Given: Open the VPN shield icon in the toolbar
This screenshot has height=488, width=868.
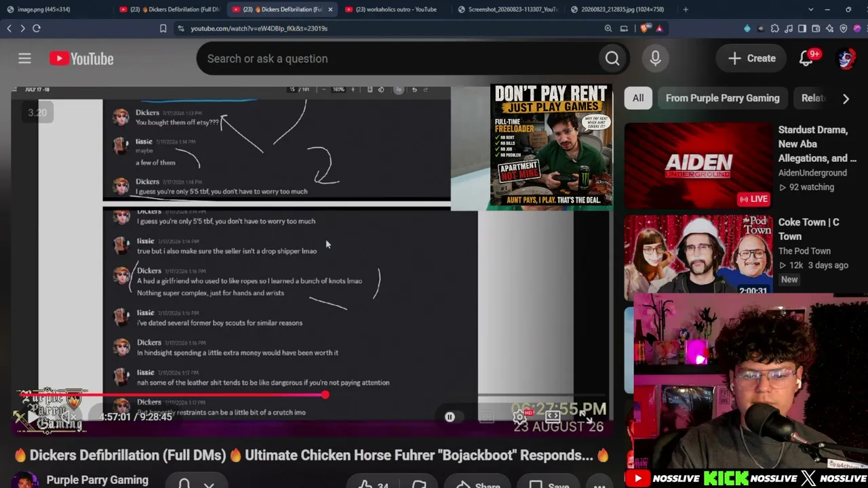Looking at the screenshot, I should click(844, 28).
